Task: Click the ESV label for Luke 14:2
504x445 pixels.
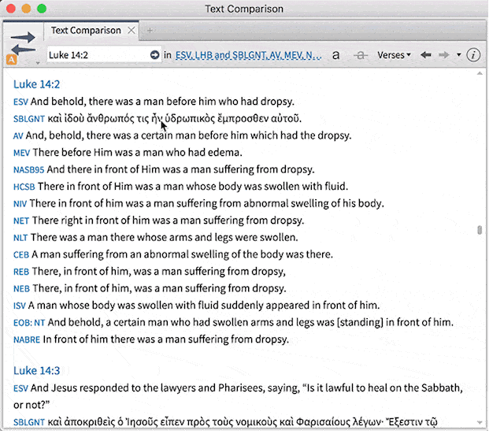Action: coord(21,102)
